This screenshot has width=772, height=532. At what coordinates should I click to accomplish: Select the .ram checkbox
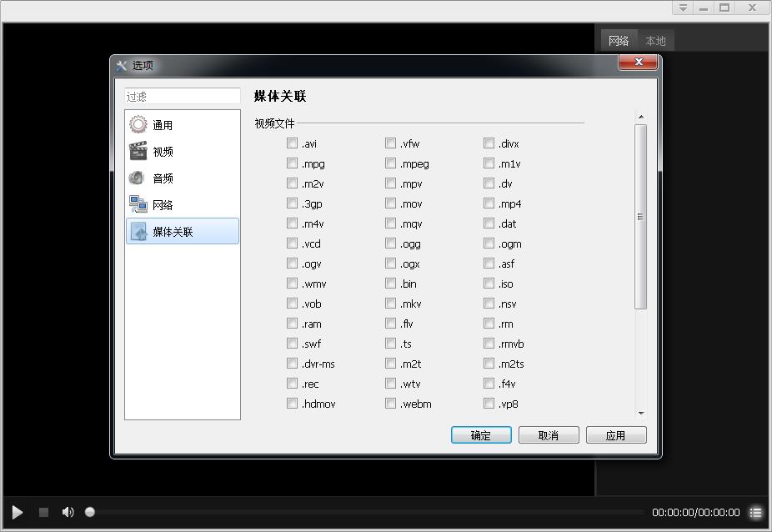pyautogui.click(x=292, y=324)
